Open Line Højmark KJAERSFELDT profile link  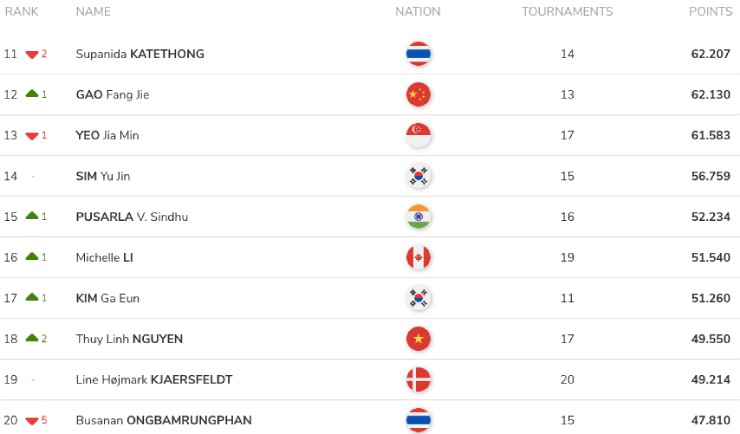154,380
